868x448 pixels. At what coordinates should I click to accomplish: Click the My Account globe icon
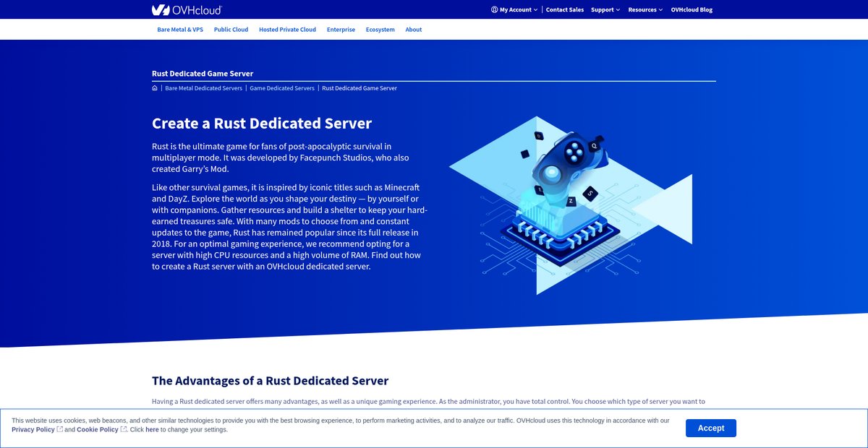point(494,9)
